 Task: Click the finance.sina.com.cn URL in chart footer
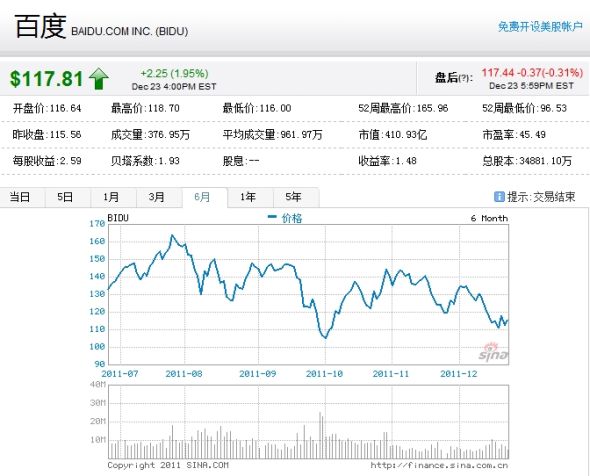439,465
